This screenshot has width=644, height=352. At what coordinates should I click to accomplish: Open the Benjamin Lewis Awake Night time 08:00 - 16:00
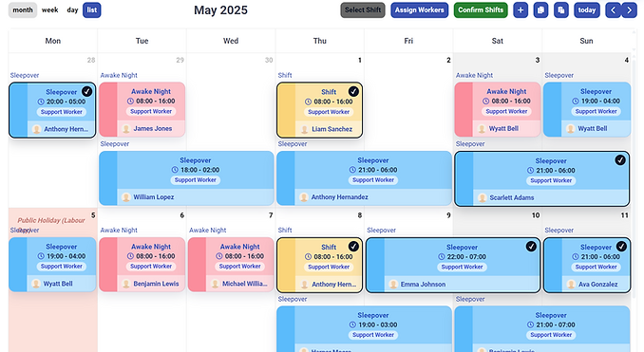(155, 256)
